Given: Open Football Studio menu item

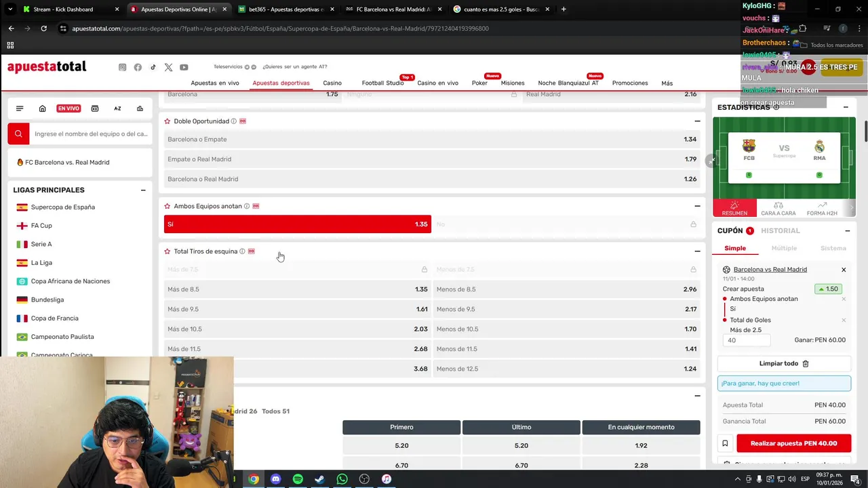Looking at the screenshot, I should [382, 83].
